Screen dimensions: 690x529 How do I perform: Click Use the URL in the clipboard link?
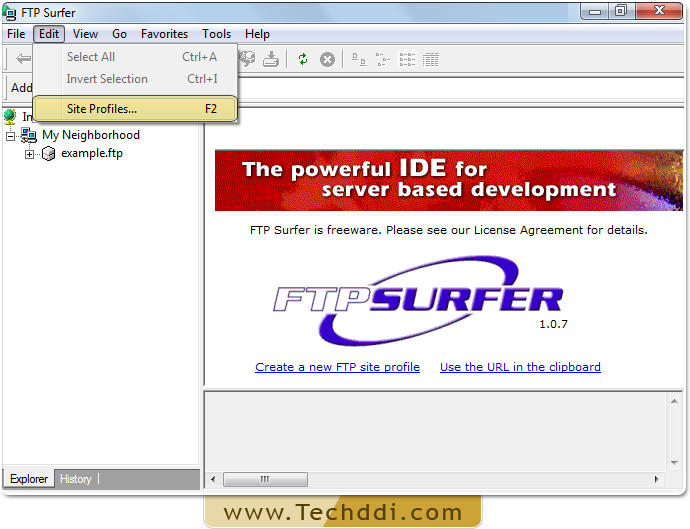coord(520,367)
